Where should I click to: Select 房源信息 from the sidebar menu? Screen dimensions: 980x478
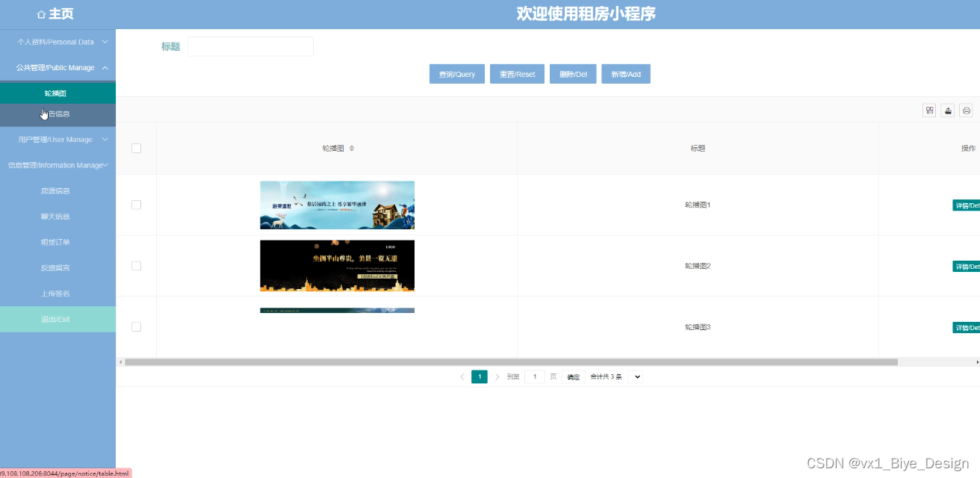tap(56, 190)
